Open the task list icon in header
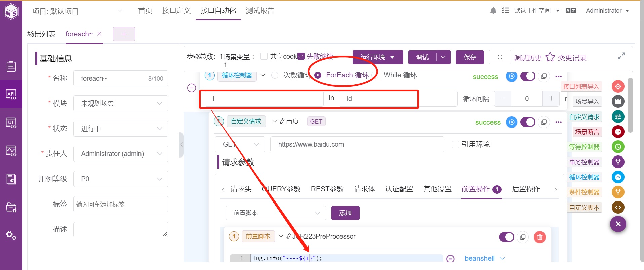 [x=506, y=11]
